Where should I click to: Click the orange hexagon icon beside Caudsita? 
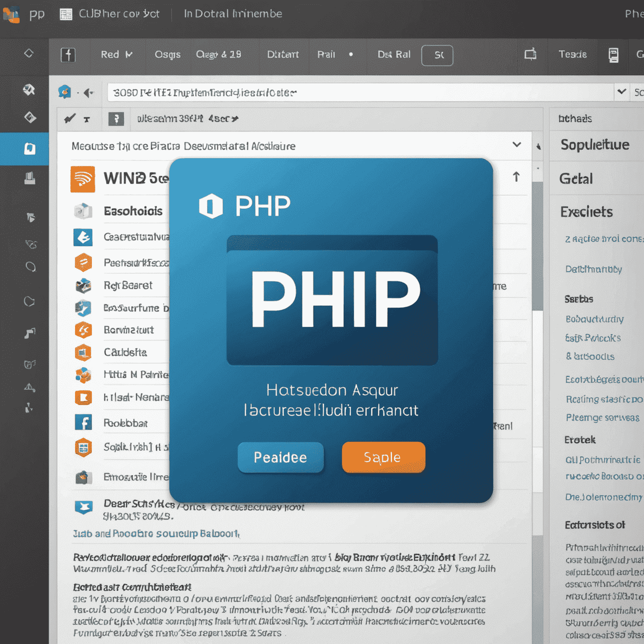[x=83, y=353]
